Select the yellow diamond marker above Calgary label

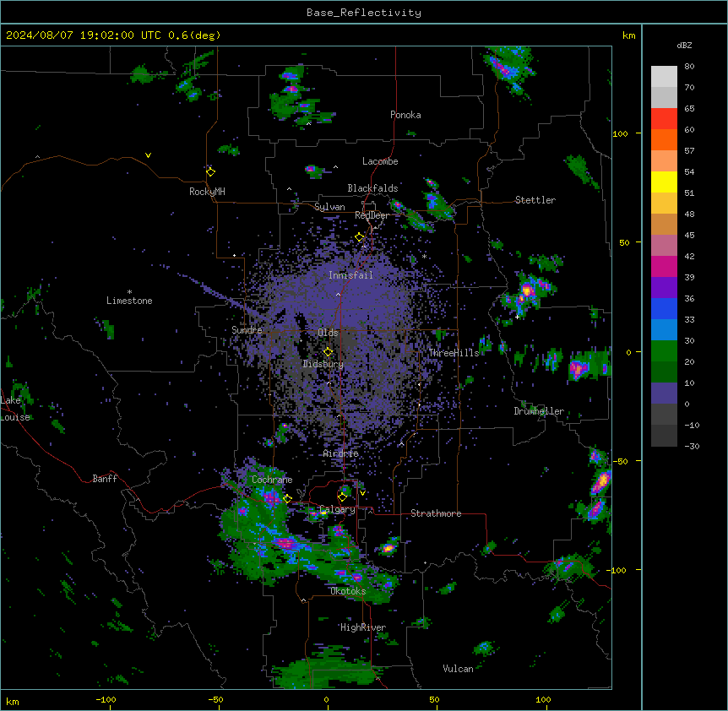342,497
